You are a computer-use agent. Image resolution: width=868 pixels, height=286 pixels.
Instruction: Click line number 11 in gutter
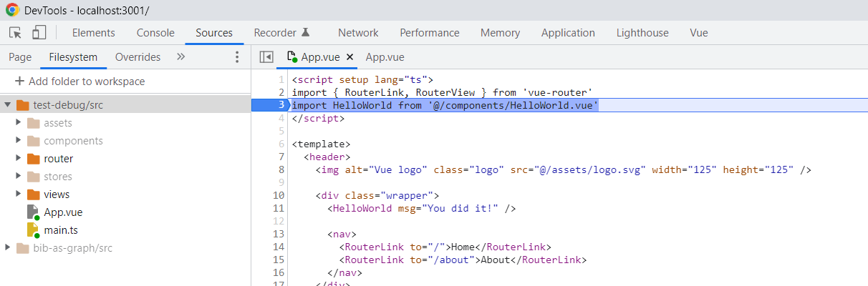point(279,209)
